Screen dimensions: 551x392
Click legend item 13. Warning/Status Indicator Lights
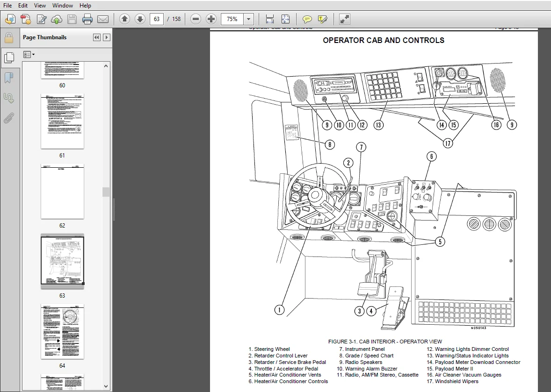coord(468,356)
